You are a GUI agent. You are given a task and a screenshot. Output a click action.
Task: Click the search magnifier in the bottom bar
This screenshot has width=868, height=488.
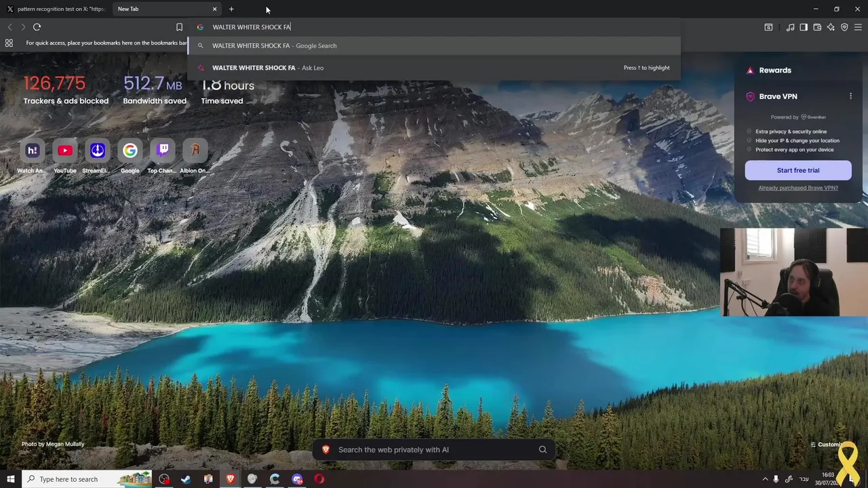tap(542, 449)
